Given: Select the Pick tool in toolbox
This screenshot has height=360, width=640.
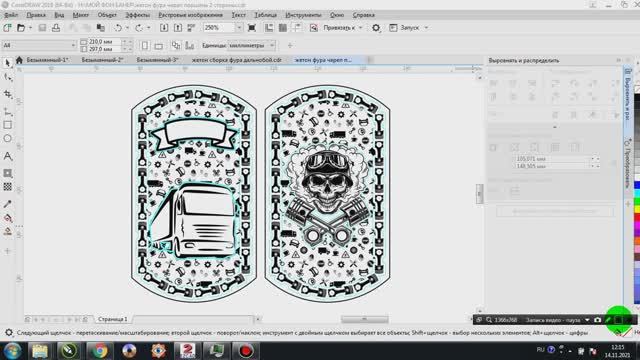Looking at the screenshot, I should [7, 62].
